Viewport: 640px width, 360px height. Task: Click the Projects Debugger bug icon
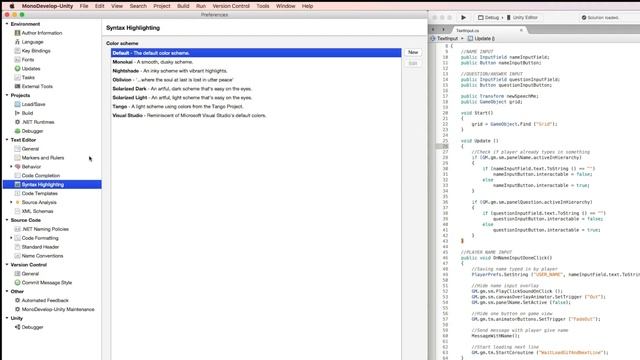[x=17, y=131]
